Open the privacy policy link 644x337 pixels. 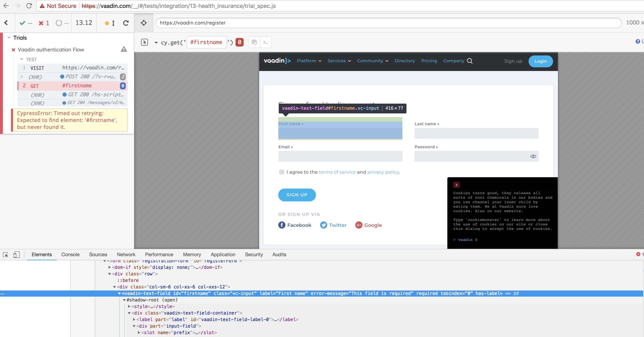(x=383, y=172)
